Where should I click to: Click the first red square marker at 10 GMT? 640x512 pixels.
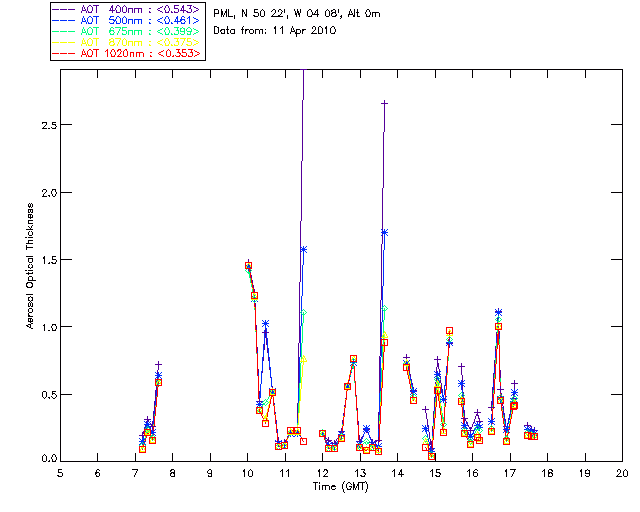(248, 266)
